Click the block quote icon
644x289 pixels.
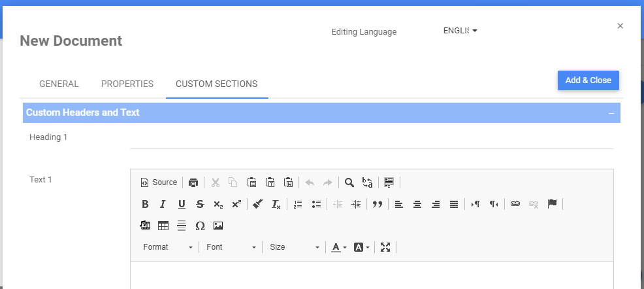377,204
